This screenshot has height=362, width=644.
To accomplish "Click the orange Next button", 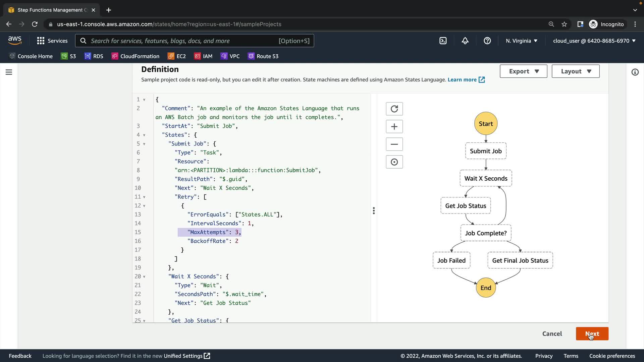I will pyautogui.click(x=592, y=334).
